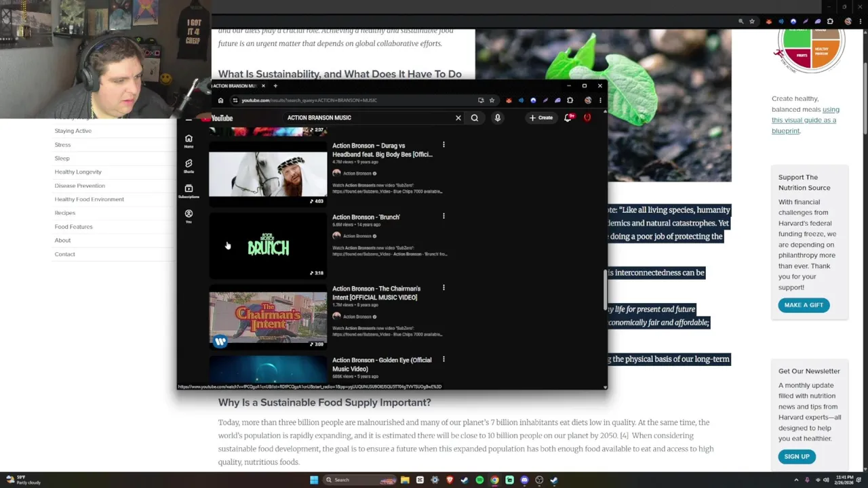The width and height of the screenshot is (868, 488).
Task: Open the You section in YouTube sidebar
Action: [189, 216]
